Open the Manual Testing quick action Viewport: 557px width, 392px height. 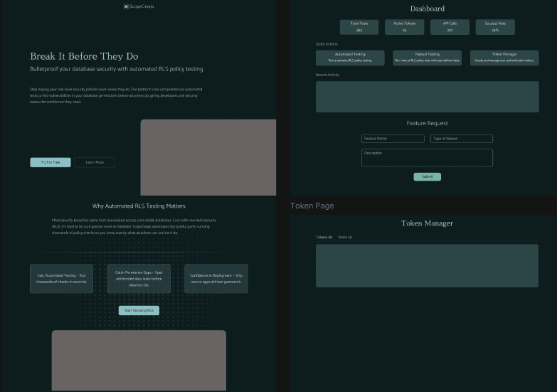(427, 58)
